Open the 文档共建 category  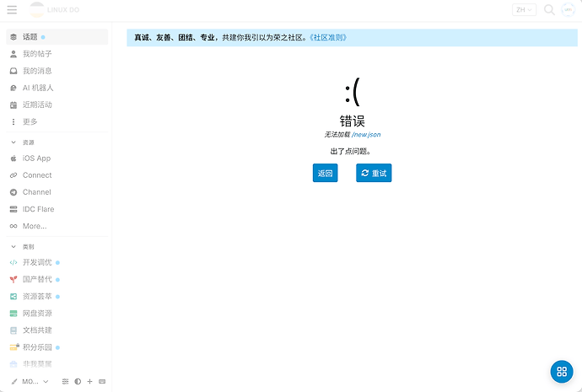click(x=57, y=330)
